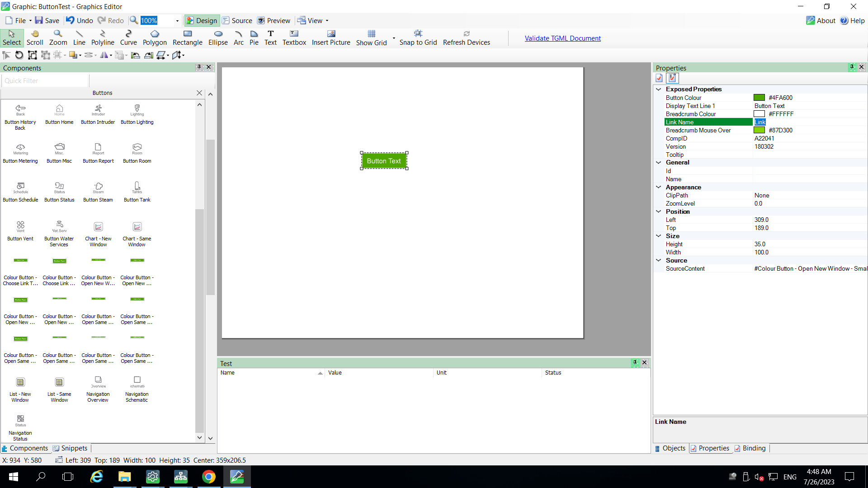The height and width of the screenshot is (488, 868).
Task: Toggle Show Grid on the canvas
Action: (x=371, y=38)
